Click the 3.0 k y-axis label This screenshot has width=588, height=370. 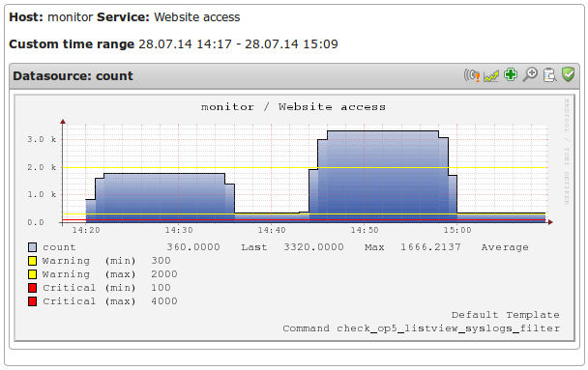coord(42,140)
